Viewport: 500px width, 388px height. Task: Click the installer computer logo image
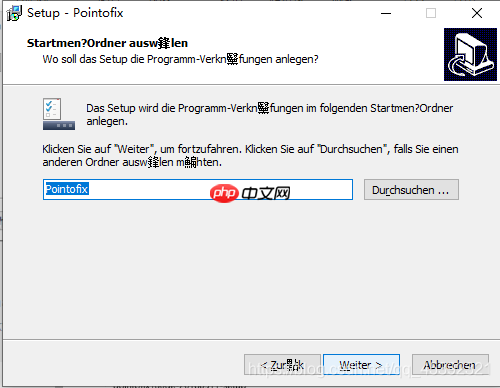pyautogui.click(x=470, y=54)
